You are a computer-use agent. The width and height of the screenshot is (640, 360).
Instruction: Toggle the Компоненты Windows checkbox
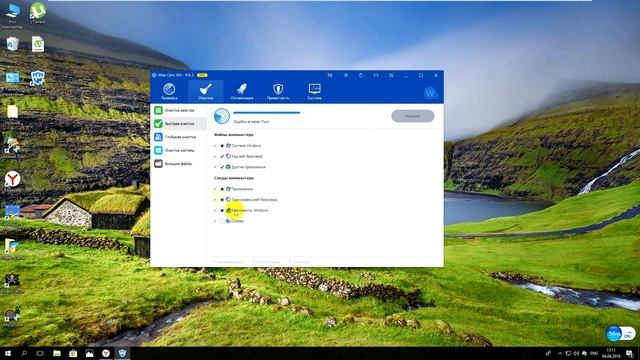222,210
